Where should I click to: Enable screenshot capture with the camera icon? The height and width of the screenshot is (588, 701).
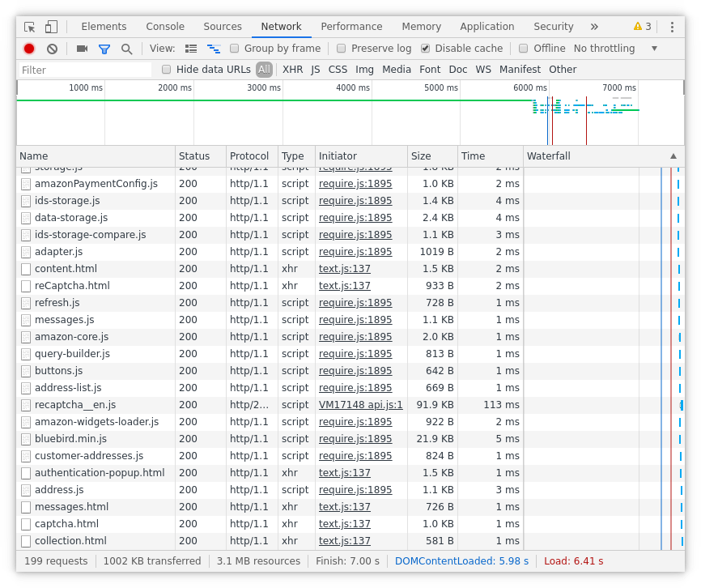81,48
